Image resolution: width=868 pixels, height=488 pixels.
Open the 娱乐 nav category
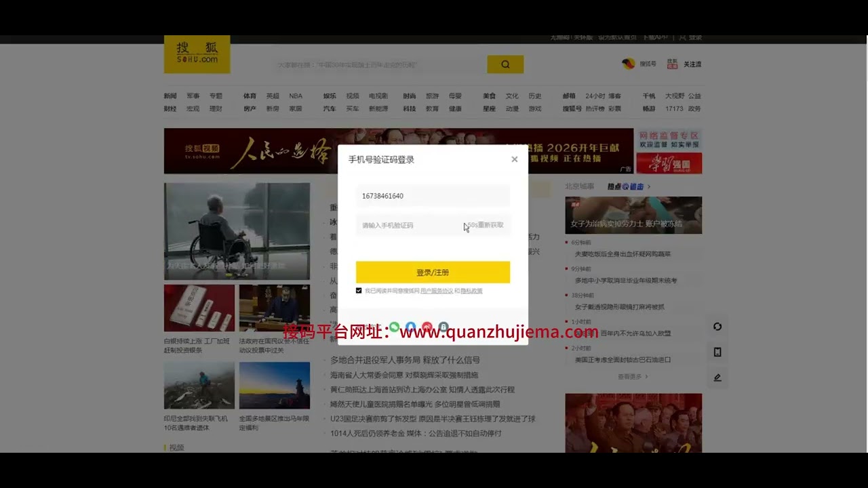330,96
